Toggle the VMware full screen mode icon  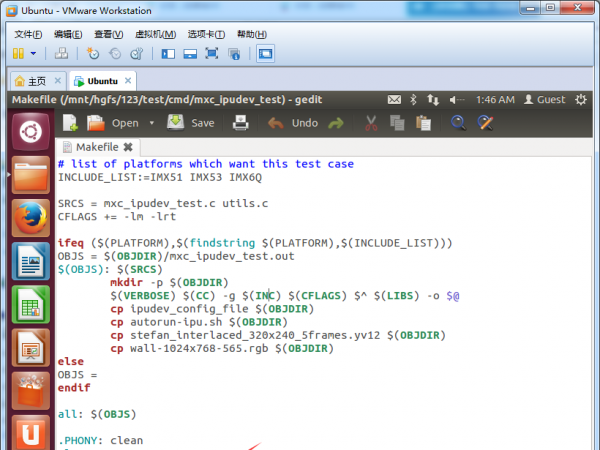pos(211,53)
